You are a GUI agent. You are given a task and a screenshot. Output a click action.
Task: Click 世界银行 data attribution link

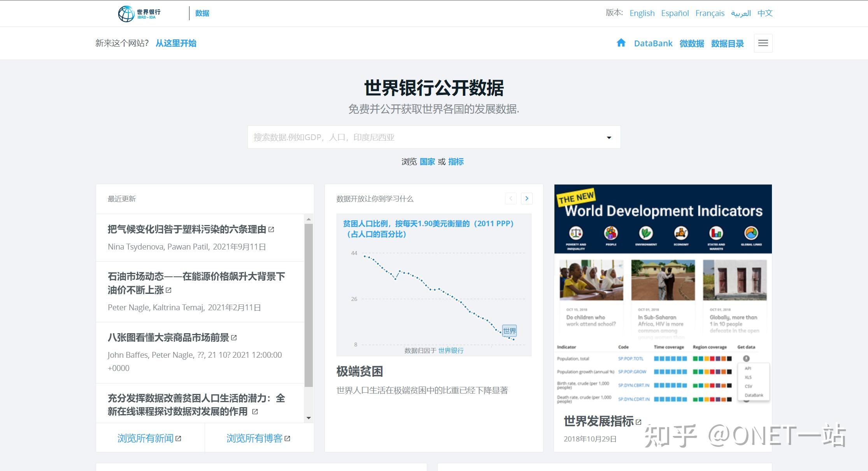point(451,350)
